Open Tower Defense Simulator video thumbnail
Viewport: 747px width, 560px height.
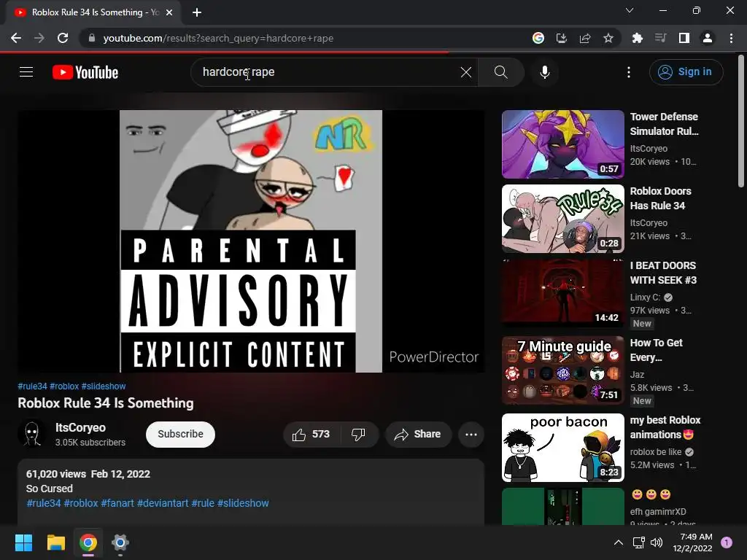click(x=563, y=144)
